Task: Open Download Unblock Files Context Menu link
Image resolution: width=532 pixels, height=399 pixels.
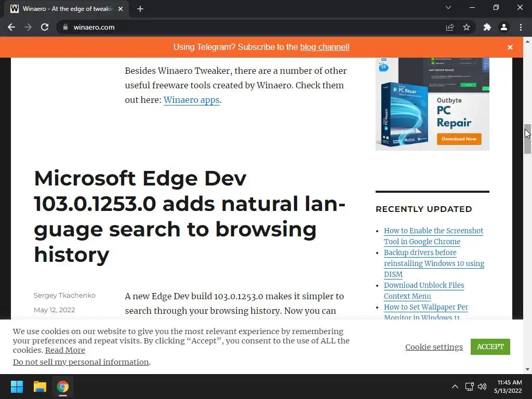Action: (x=424, y=290)
